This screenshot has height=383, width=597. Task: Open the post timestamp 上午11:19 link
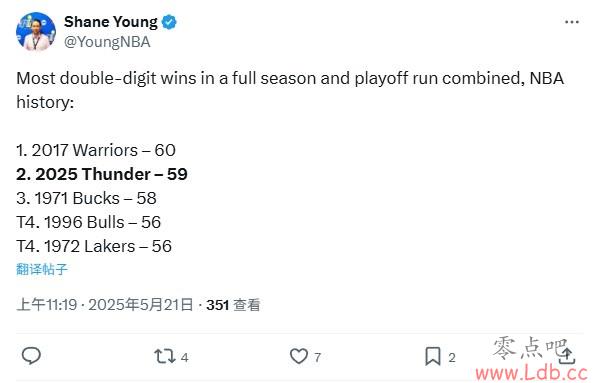point(47,305)
